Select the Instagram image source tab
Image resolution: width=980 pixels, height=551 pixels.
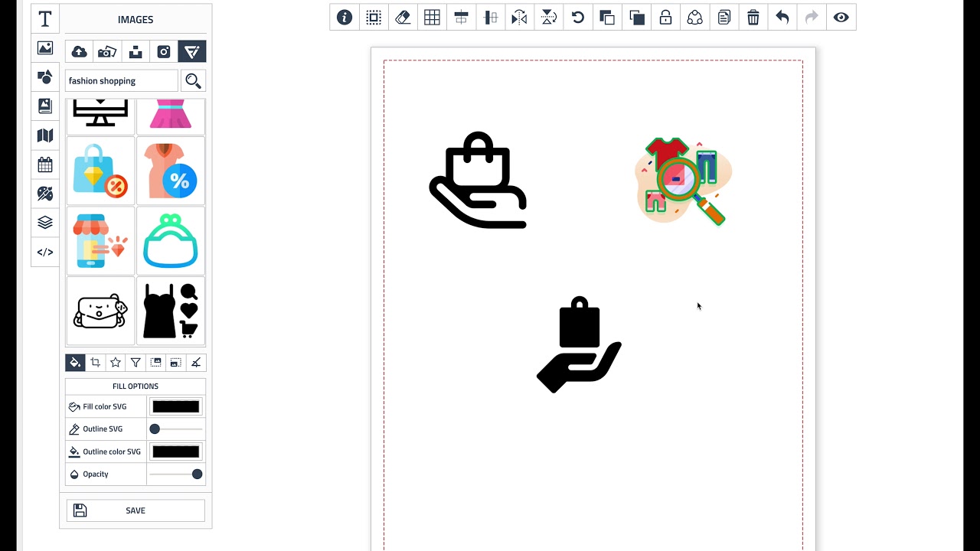pos(164,51)
